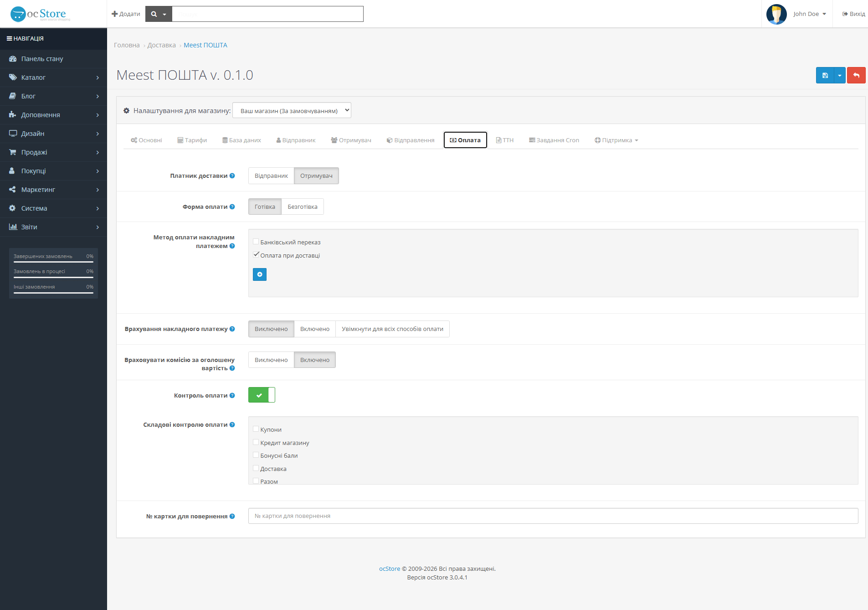Switch to Тарифи tab
Screen dimensions: 868x610
point(192,140)
